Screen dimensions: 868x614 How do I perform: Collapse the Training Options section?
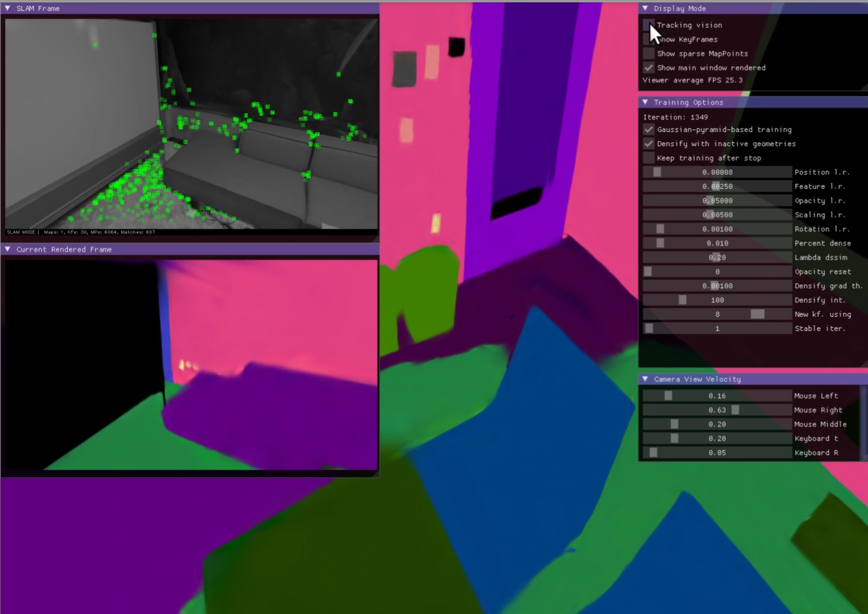[x=645, y=102]
